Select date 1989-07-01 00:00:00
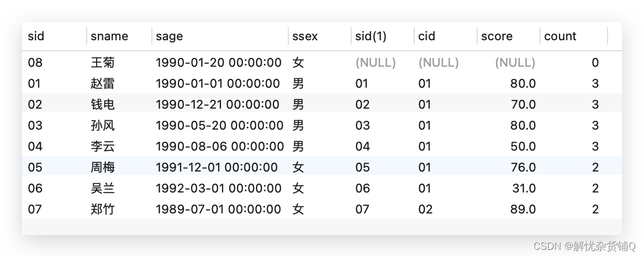Viewport: 644px width, 257px height. [218, 209]
